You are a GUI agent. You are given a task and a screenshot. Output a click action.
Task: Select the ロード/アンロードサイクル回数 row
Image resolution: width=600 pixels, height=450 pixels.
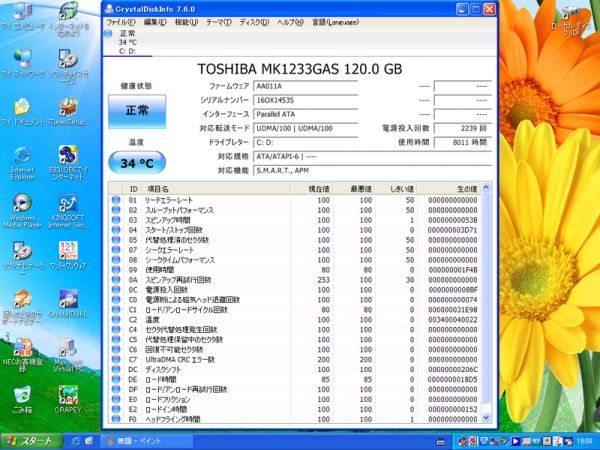[295, 310]
